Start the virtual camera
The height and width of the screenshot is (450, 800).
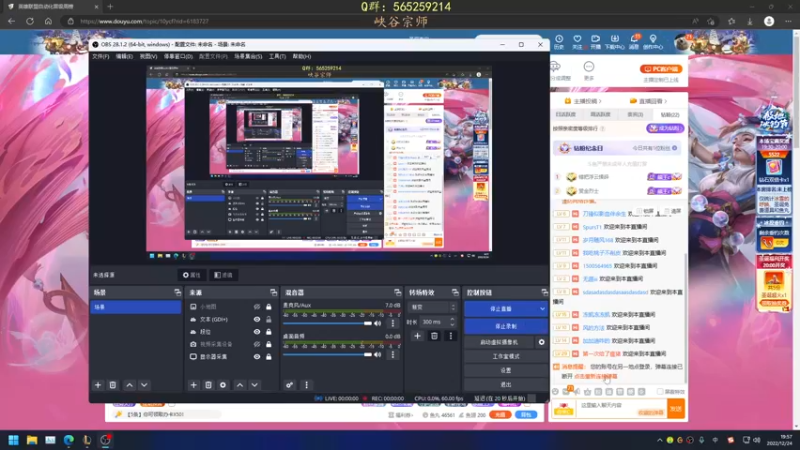[x=499, y=342]
